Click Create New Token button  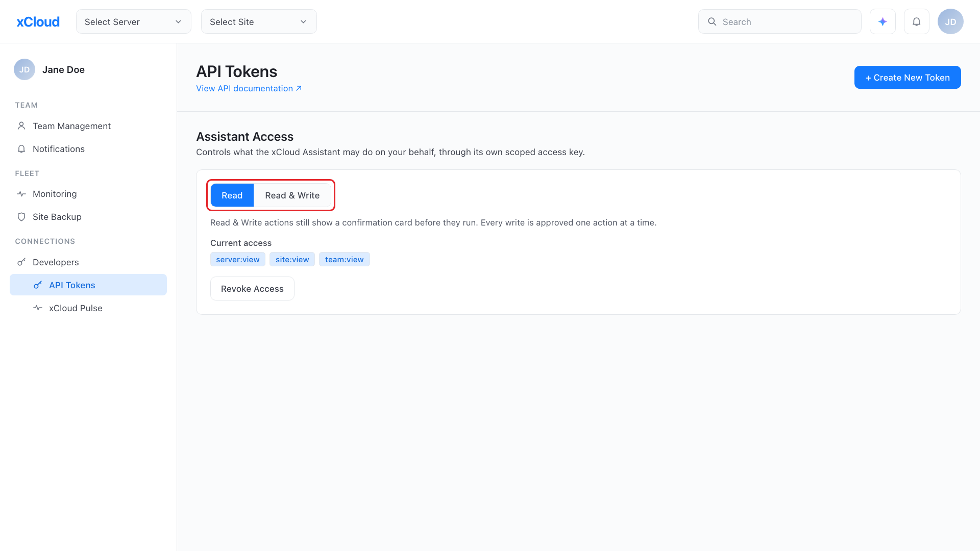pyautogui.click(x=908, y=77)
